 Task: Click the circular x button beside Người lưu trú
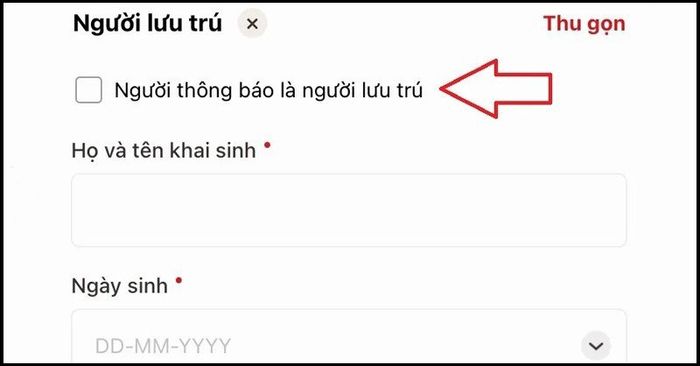[252, 24]
